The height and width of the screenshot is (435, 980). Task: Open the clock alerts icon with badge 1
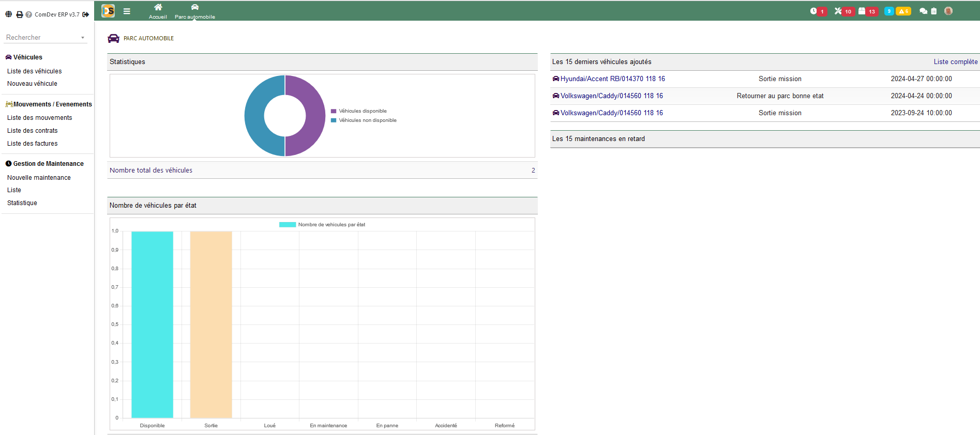click(x=818, y=11)
